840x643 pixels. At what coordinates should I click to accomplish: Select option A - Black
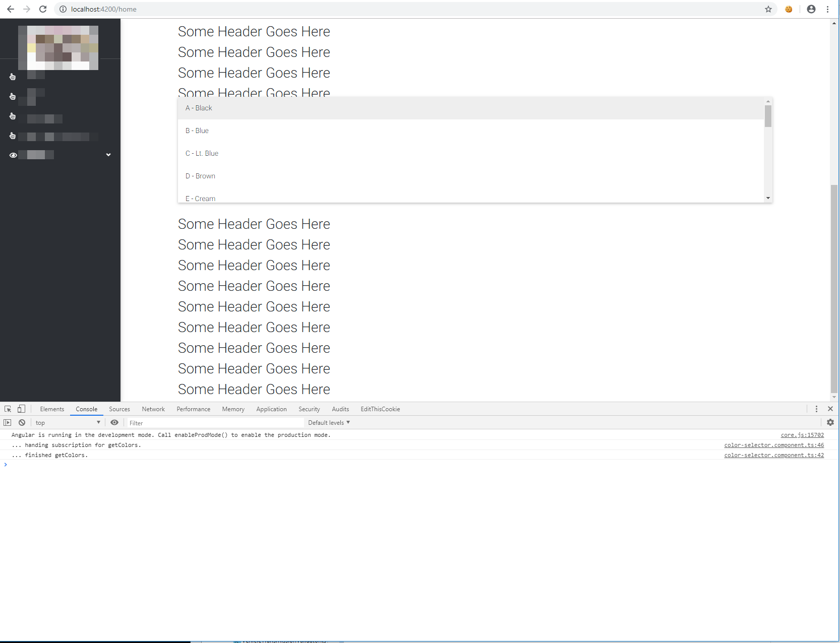click(x=471, y=108)
